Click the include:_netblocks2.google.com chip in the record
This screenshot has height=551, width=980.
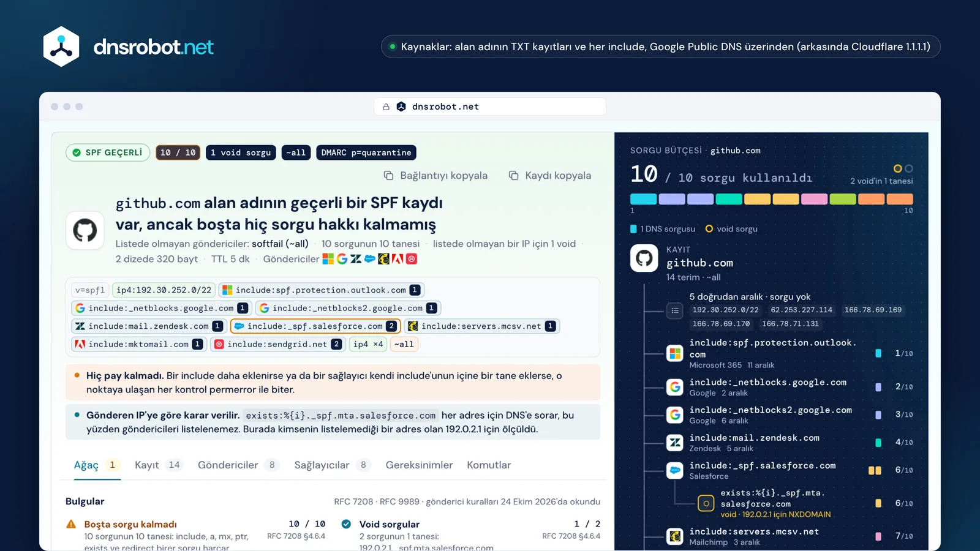tap(349, 308)
